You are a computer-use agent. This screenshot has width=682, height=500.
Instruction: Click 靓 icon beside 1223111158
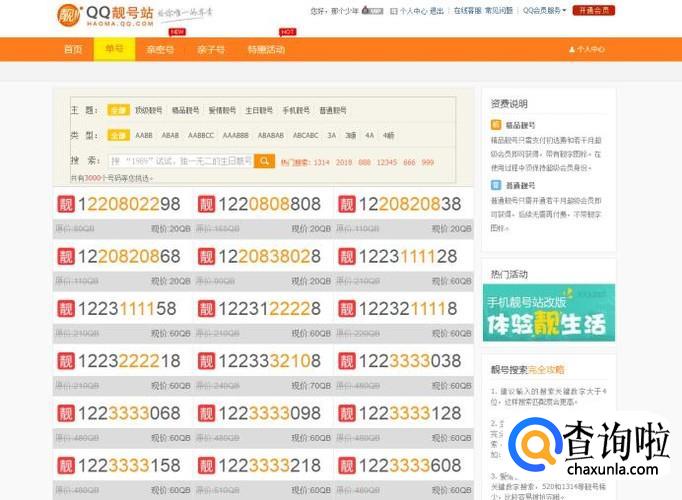pyautogui.click(x=66, y=309)
